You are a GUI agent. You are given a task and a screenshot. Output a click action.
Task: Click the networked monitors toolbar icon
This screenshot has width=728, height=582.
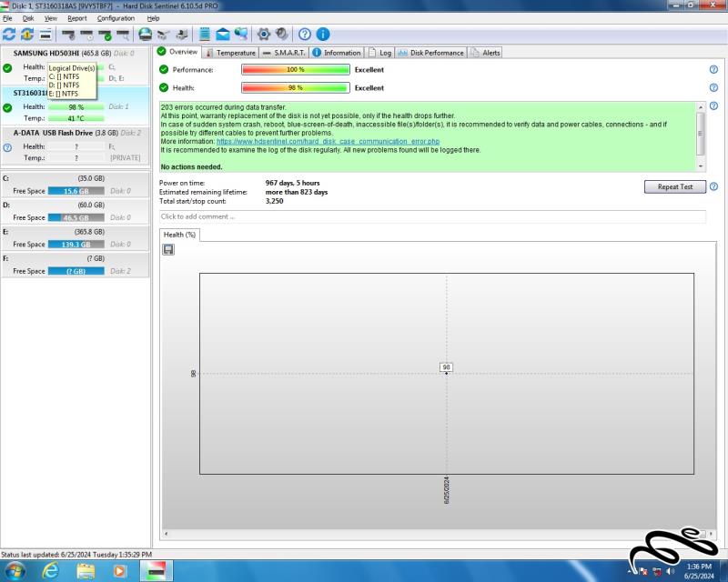tap(241, 34)
